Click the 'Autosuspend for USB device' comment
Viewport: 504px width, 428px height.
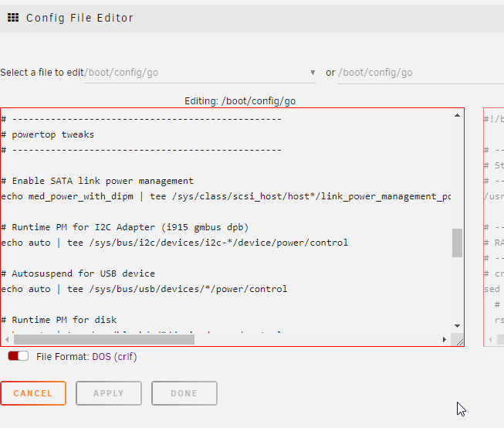(78, 273)
